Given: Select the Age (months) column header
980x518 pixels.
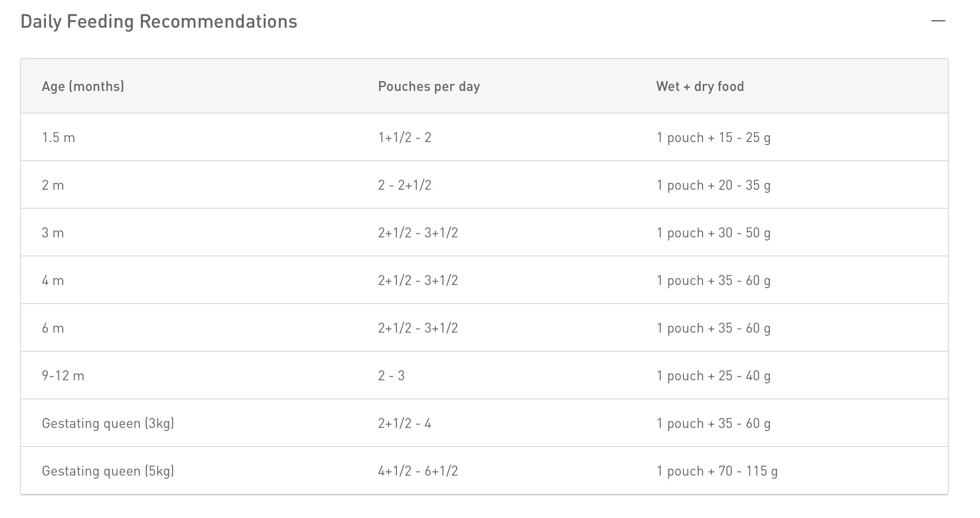Looking at the screenshot, I should [83, 86].
